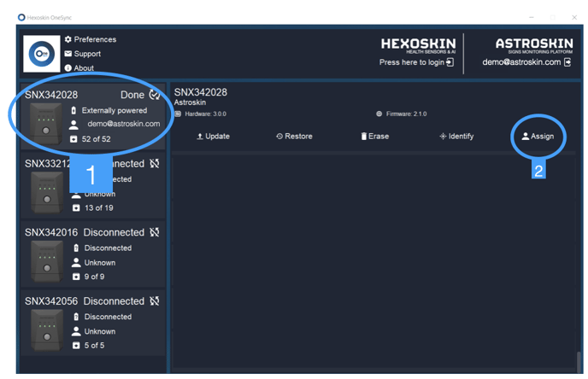Click the 52 of 52 records text
The image size is (588, 379).
pyautogui.click(x=96, y=139)
